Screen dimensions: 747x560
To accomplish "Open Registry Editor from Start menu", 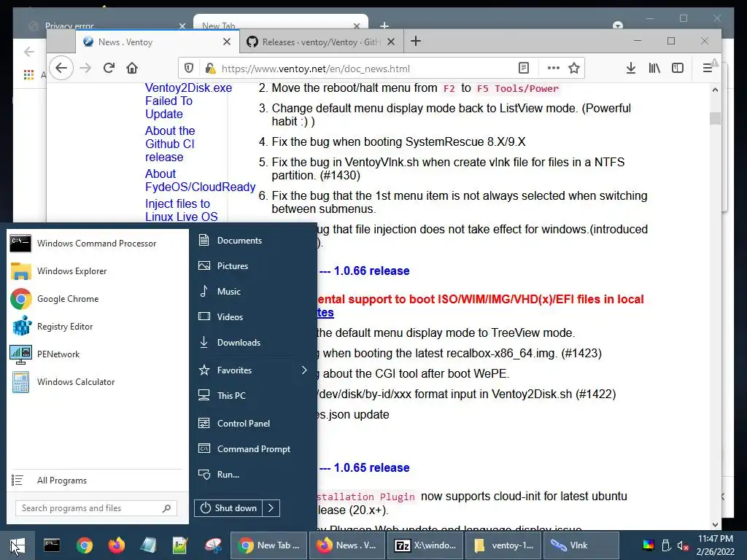I will (97, 327).
